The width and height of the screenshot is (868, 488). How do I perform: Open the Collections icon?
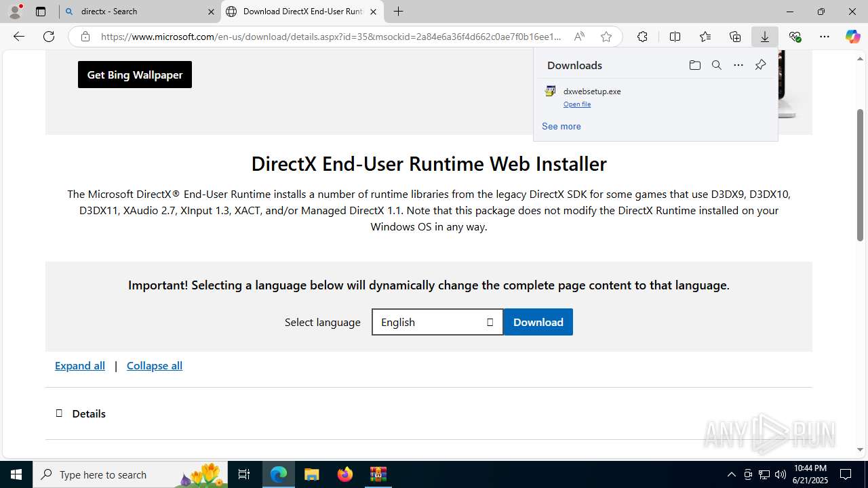point(735,37)
